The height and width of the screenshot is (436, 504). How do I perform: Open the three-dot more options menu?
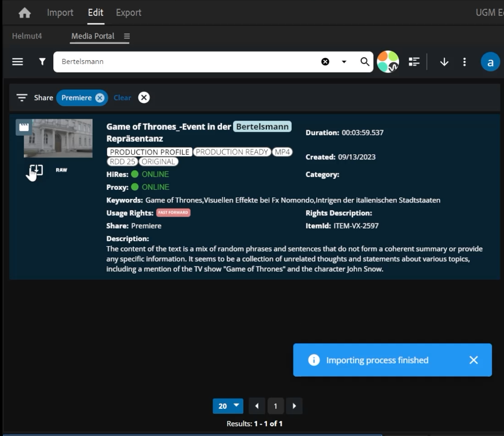(x=465, y=62)
